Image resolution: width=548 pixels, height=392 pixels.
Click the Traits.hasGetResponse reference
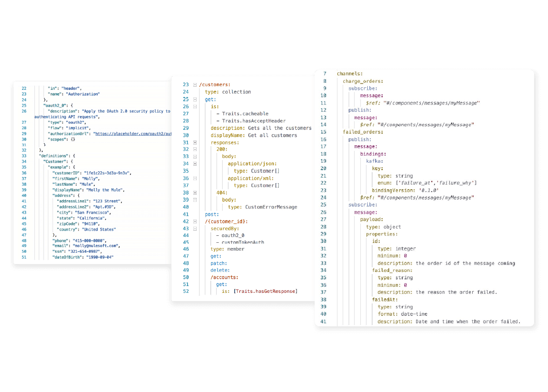point(266,291)
